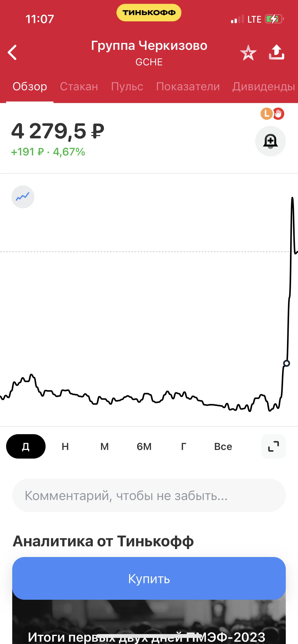The height and width of the screenshot is (644, 298).
Task: Add GCHE to favorites with star icon
Action: click(248, 53)
